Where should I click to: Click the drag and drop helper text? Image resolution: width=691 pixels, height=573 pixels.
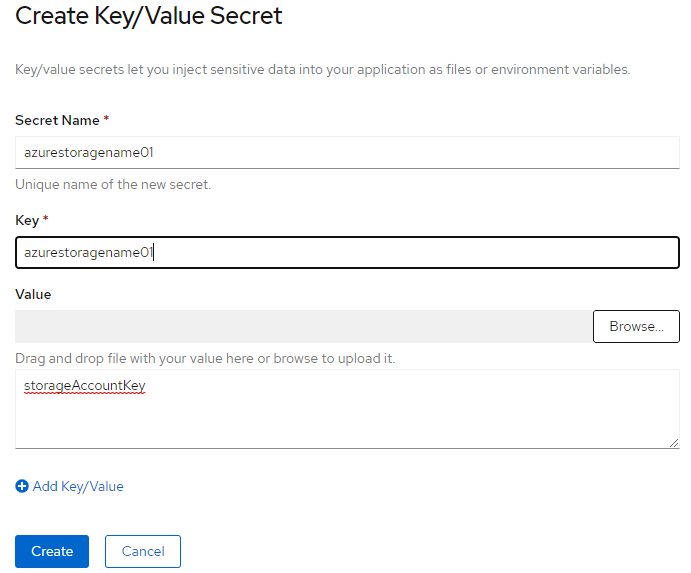point(205,358)
